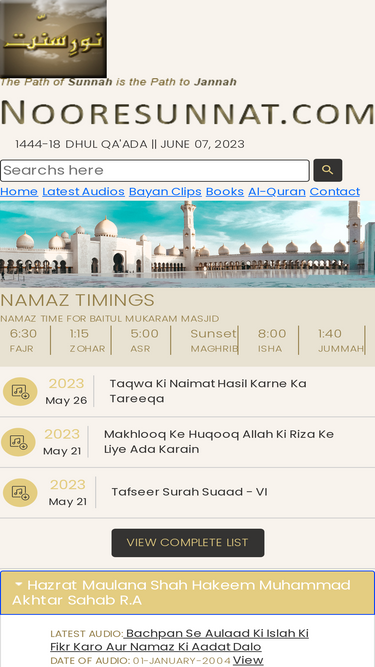375x667 pixels.
Task: Click the Nooresunnat logo image
Action: 54,39
